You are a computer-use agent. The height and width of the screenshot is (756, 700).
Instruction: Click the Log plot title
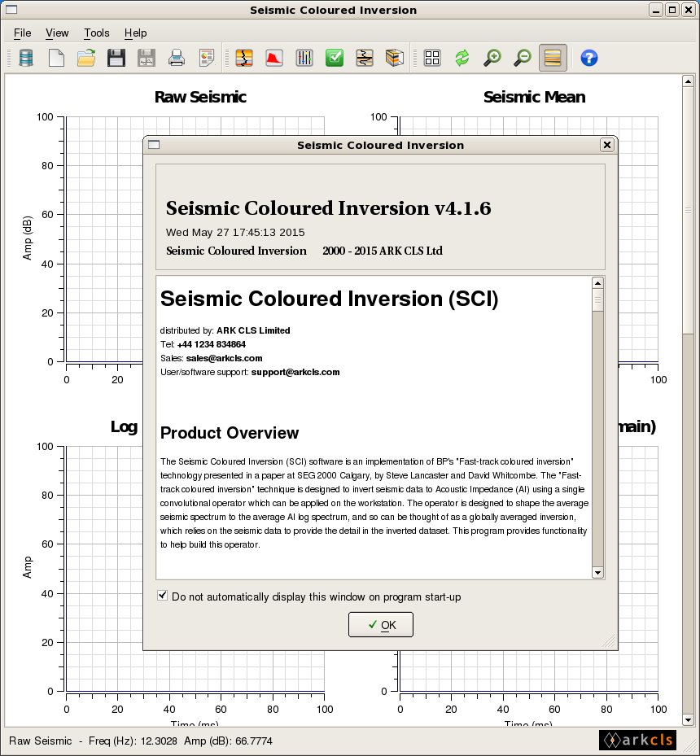click(125, 426)
